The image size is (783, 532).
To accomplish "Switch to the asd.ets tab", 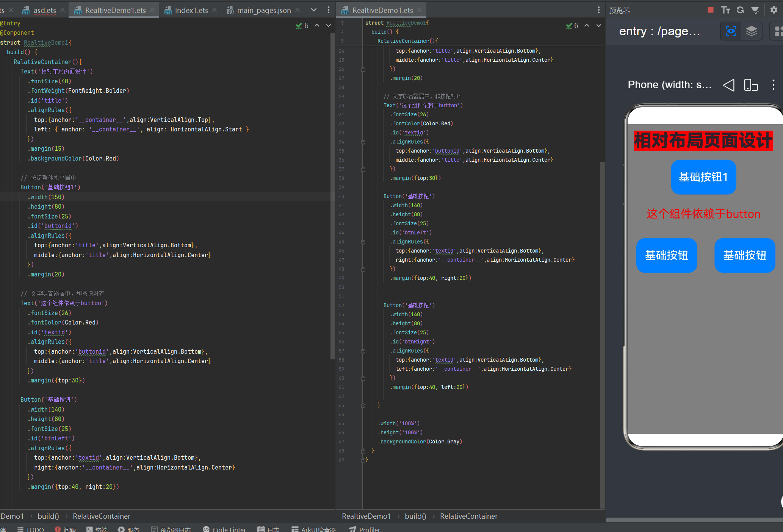I will coord(44,10).
